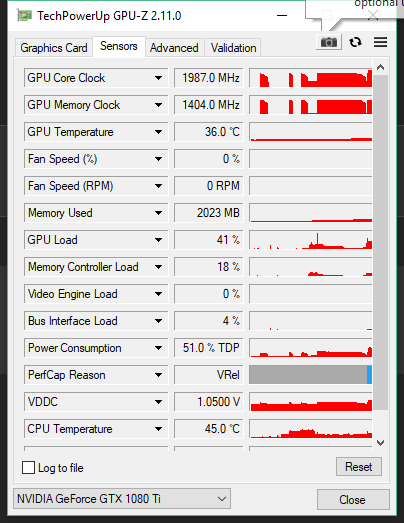The width and height of the screenshot is (404, 523).
Task: Click scrollbar up arrow
Action: tap(380, 68)
